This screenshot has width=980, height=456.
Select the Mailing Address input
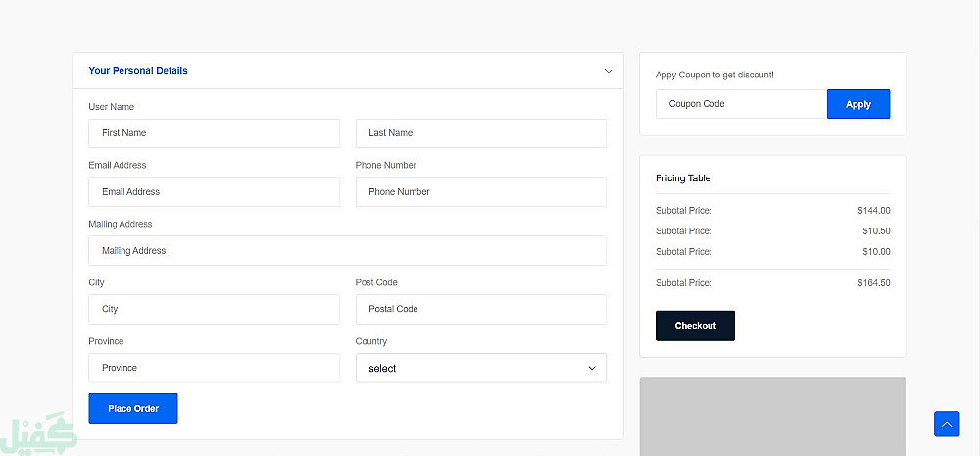347,251
